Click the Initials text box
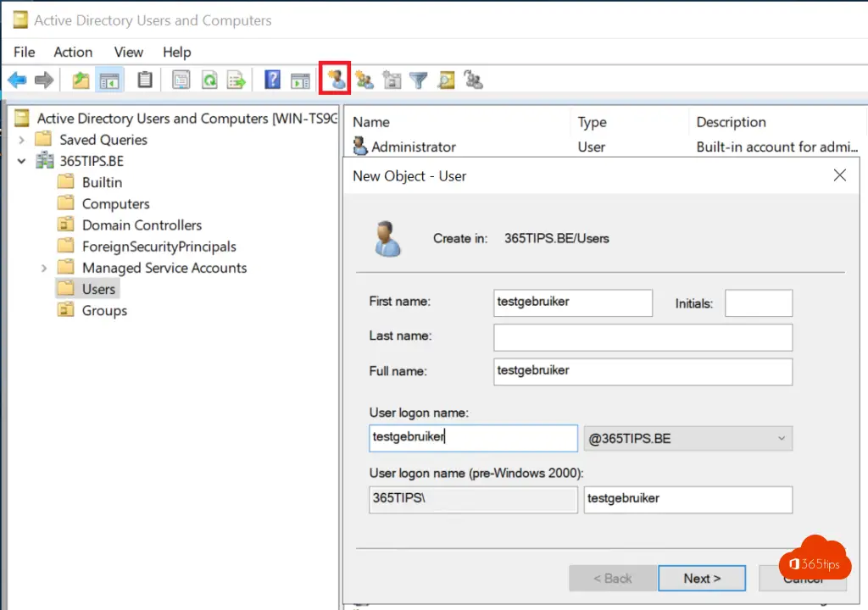Viewport: 868px width, 610px height. click(x=758, y=303)
